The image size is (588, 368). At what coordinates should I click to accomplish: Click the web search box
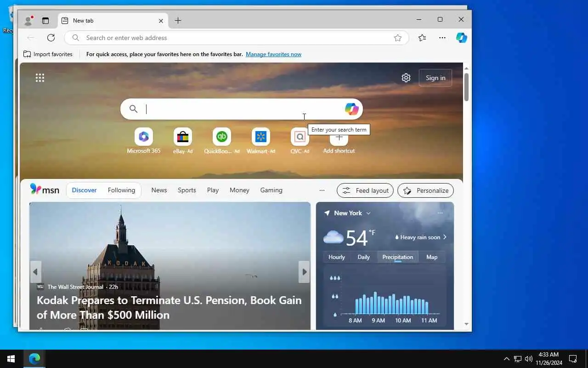(x=242, y=109)
